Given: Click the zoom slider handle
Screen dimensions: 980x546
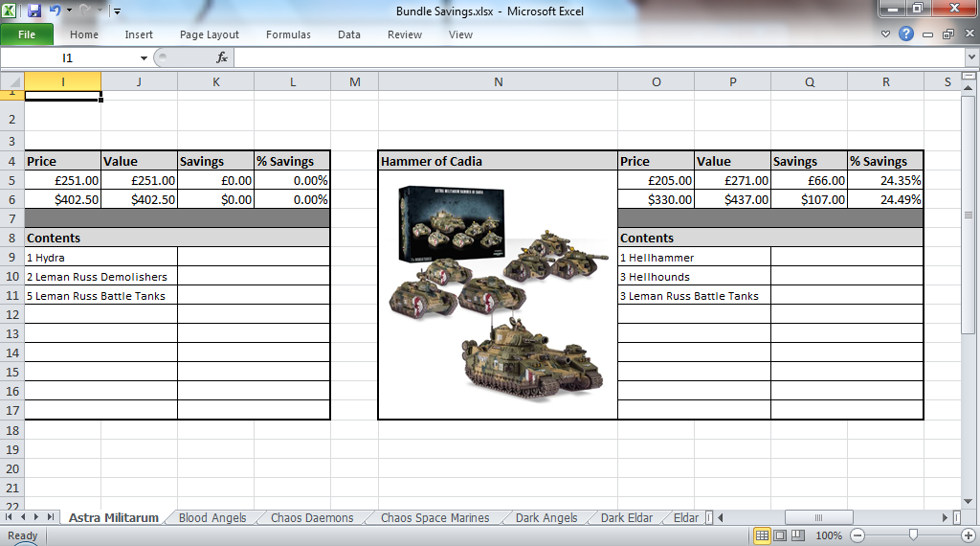Looking at the screenshot, I should tap(913, 535).
